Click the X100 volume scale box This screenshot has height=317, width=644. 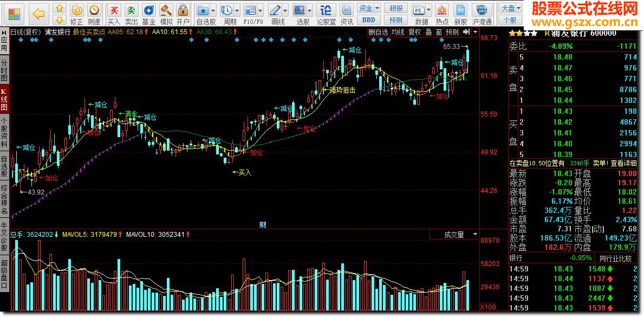click(489, 307)
